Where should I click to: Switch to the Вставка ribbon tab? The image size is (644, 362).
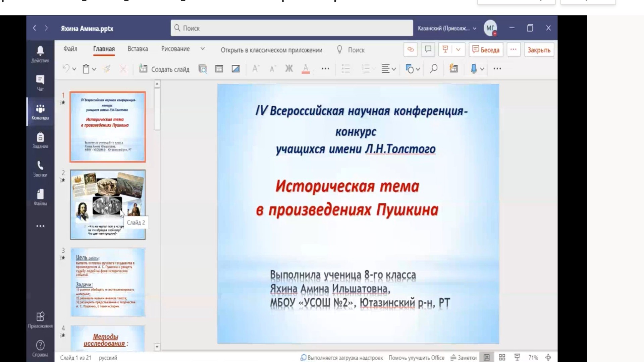[138, 49]
